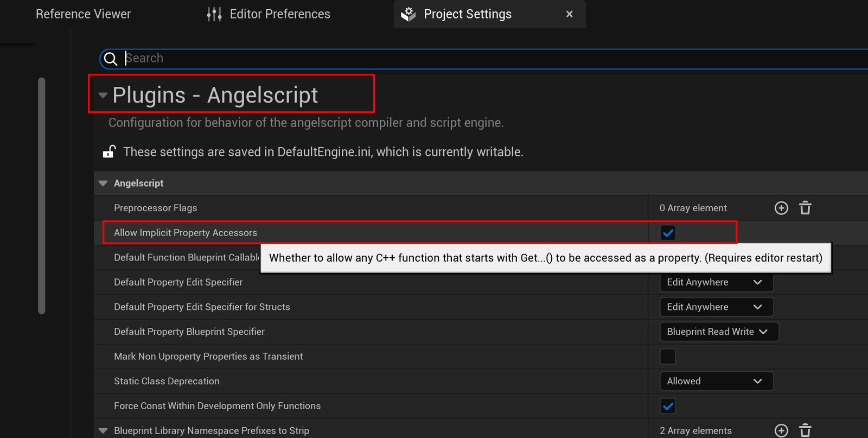Click the '2 Array elements' text

(695, 430)
